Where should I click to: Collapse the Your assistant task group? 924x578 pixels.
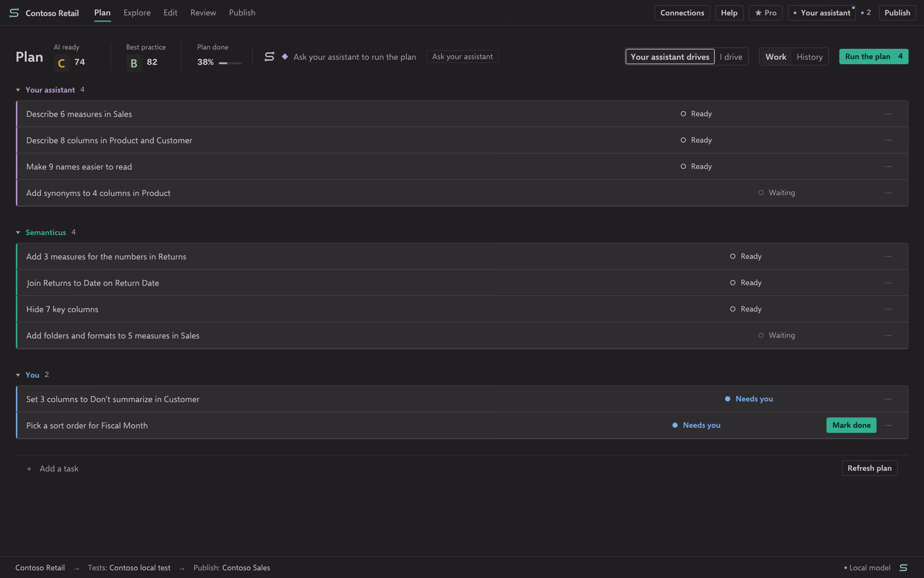[x=18, y=90]
